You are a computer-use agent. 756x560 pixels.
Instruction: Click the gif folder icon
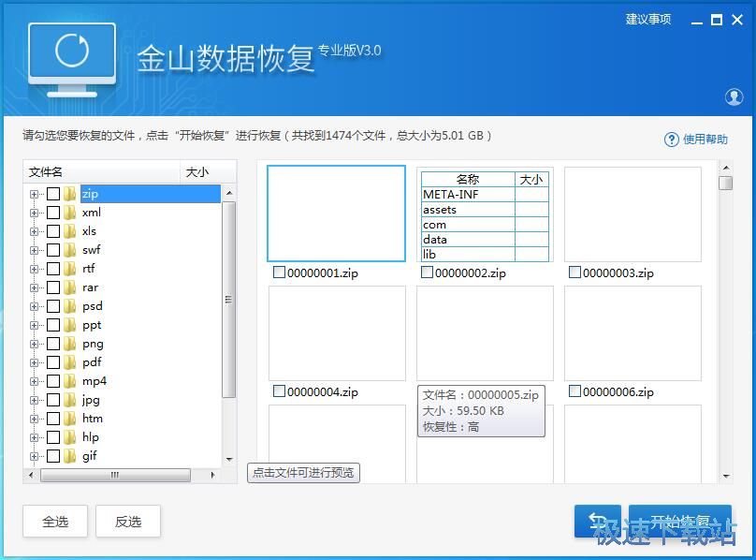(70, 456)
